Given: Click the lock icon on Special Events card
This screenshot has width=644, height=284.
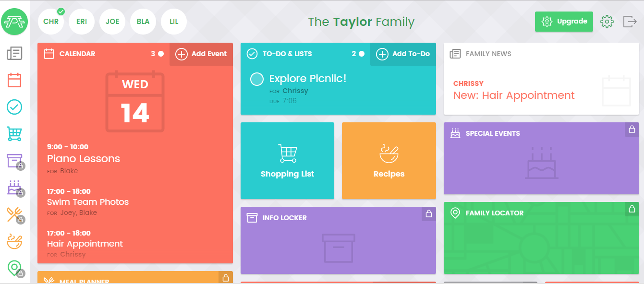Looking at the screenshot, I should click(x=632, y=130).
